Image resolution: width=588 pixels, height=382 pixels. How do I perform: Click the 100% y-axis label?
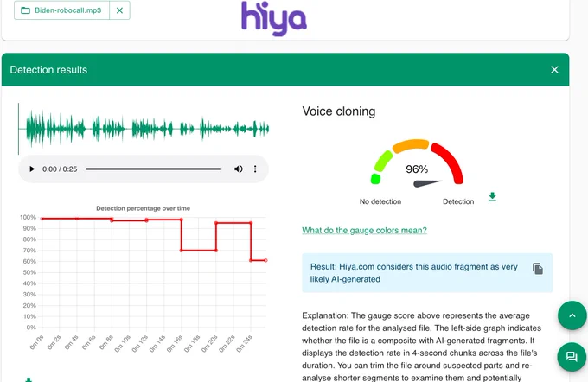[x=28, y=218]
